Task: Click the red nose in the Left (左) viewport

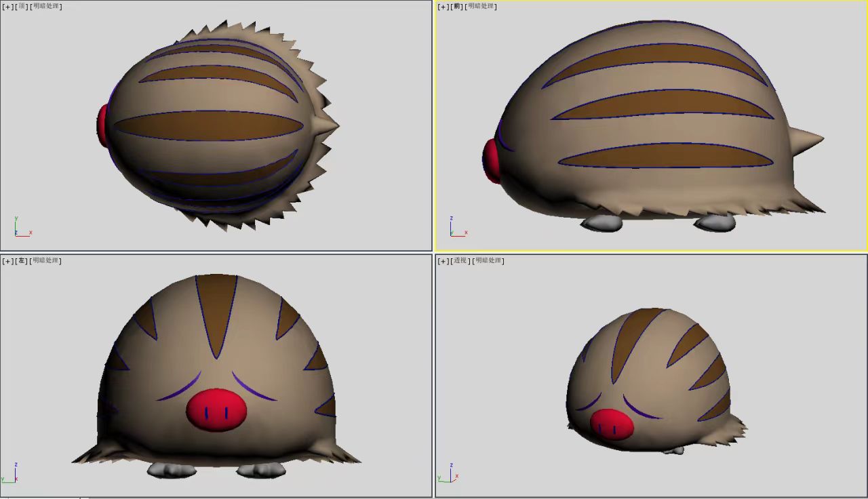Action: [216, 410]
